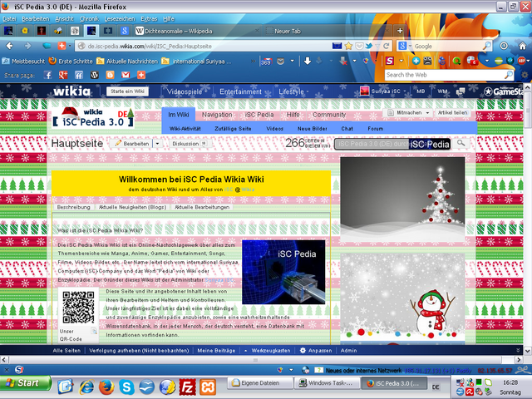532x399 pixels.
Task: Open the Lesezeichen menu
Action: coord(120,19)
